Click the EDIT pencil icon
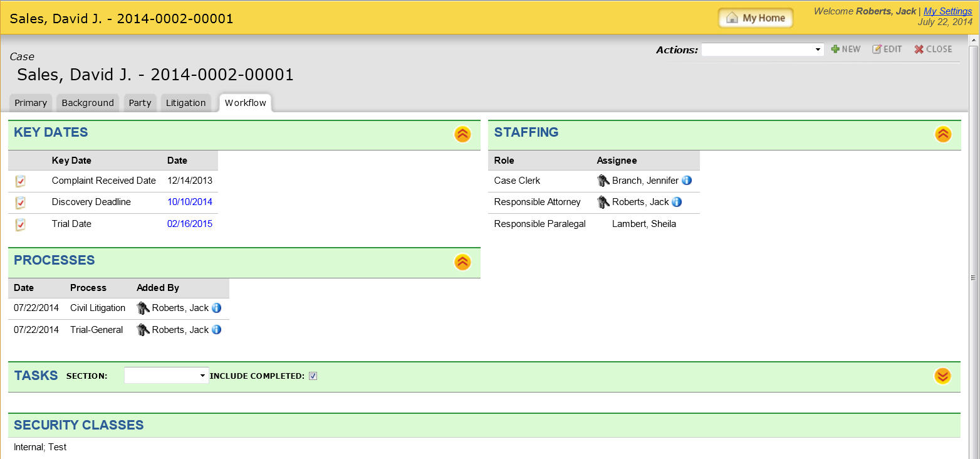The height and width of the screenshot is (459, 980). (x=887, y=49)
